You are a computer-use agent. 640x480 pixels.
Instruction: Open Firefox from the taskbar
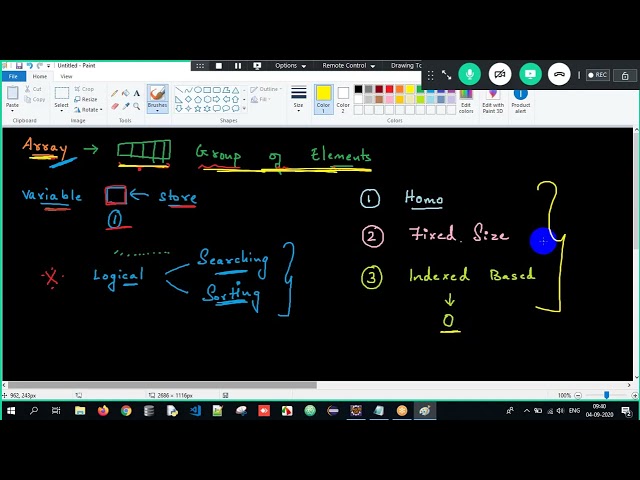point(103,411)
